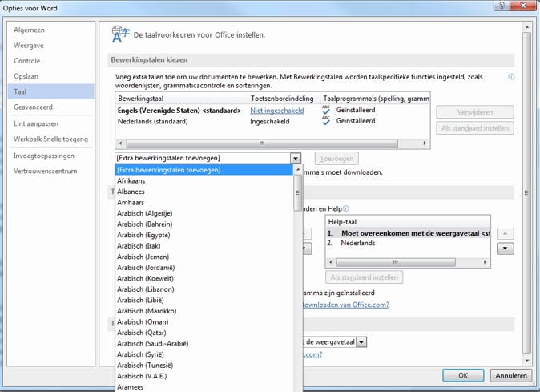
Task: Choose Albanees from the language list
Action: tap(204, 192)
